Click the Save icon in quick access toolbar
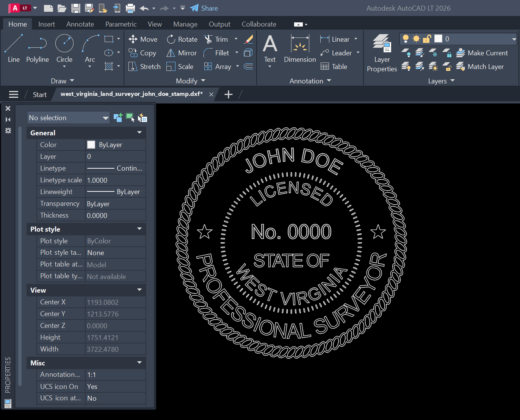This screenshot has height=420, width=520. point(75,8)
